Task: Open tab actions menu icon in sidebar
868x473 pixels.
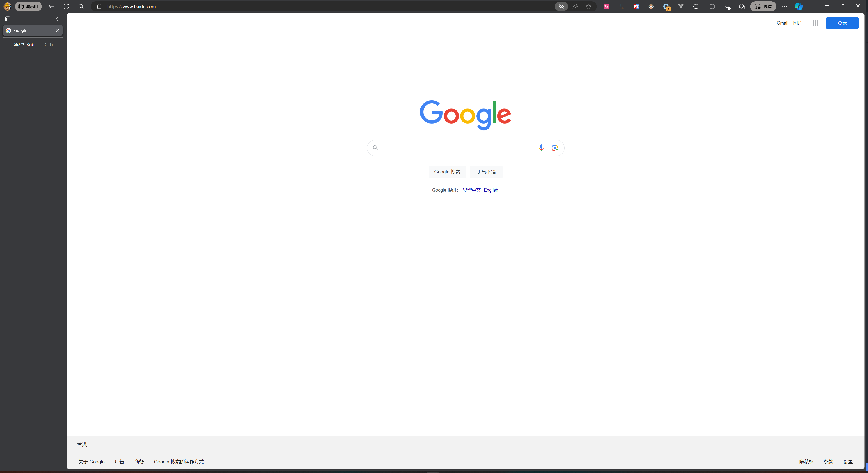Action: (8, 19)
